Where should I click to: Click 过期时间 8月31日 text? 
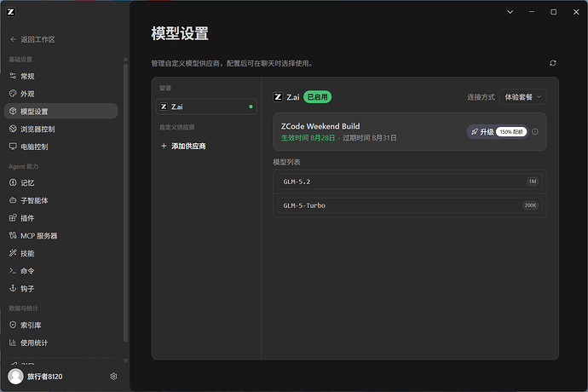369,138
